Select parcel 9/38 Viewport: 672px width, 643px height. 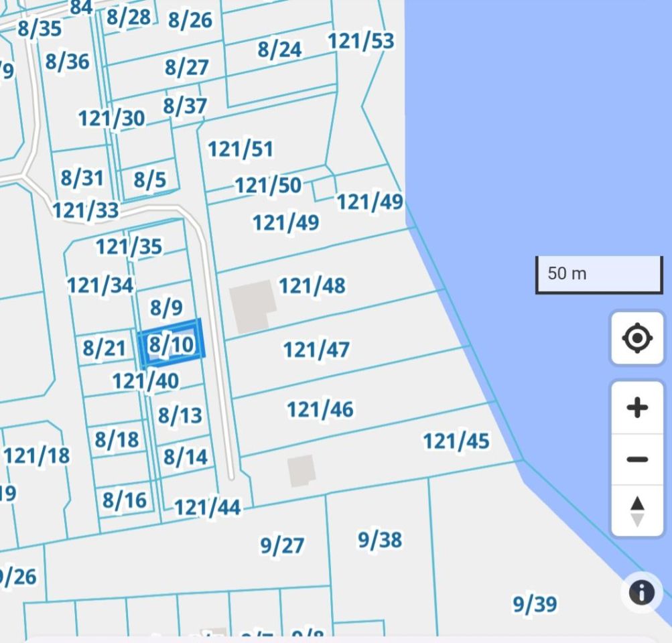pyautogui.click(x=380, y=539)
